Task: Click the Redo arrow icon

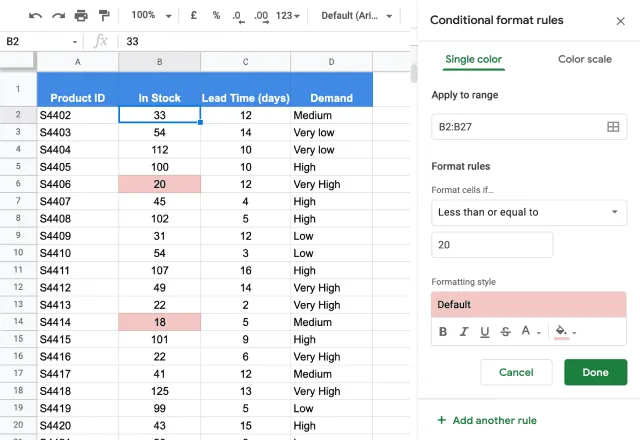Action: point(58,16)
